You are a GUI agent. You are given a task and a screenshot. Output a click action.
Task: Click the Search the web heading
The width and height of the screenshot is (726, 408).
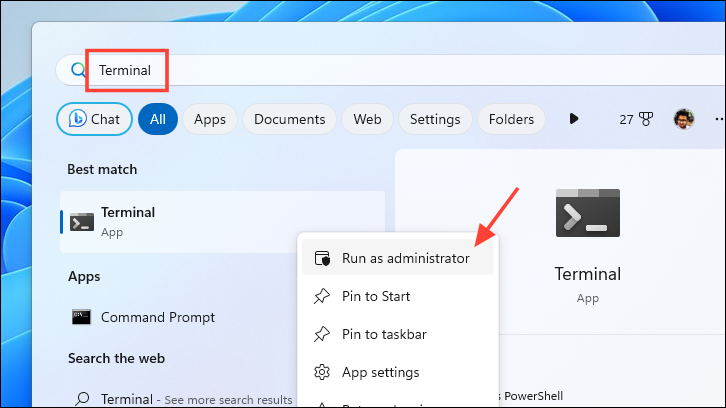[x=116, y=358]
